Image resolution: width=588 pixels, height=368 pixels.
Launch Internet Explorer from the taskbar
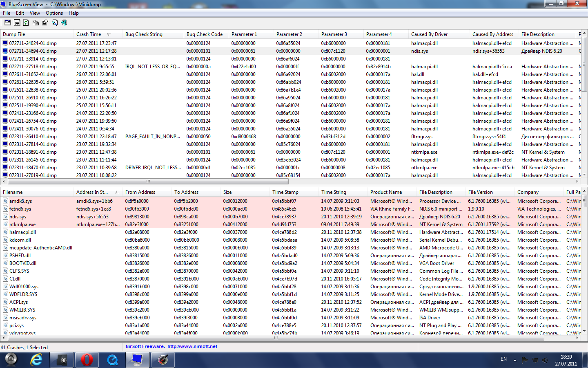(x=37, y=360)
